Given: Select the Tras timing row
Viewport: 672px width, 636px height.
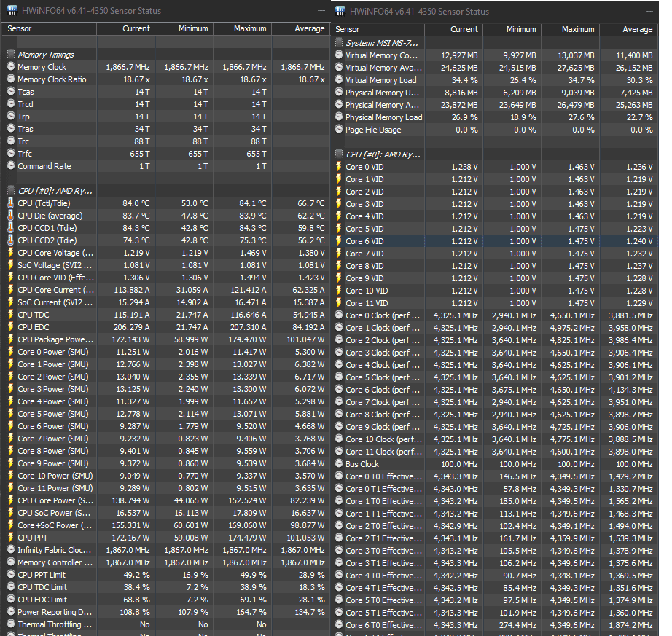Looking at the screenshot, I should (x=166, y=128).
